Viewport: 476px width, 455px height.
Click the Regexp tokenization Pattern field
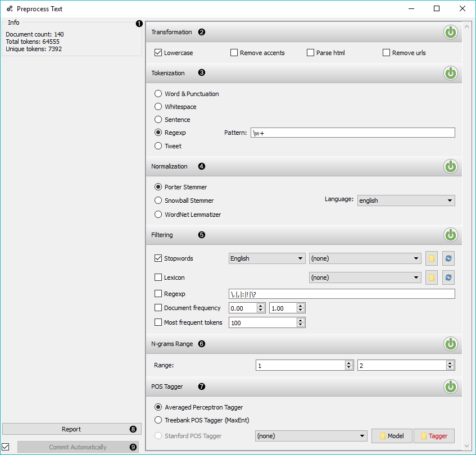(x=352, y=133)
